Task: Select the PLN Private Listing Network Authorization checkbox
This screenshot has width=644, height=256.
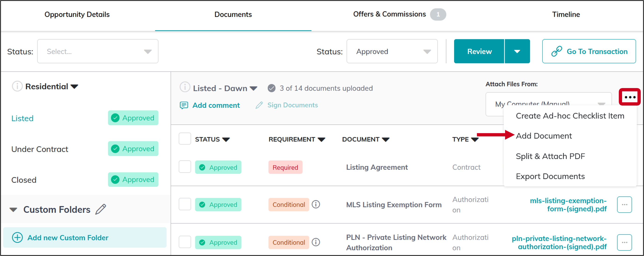Action: point(185,242)
